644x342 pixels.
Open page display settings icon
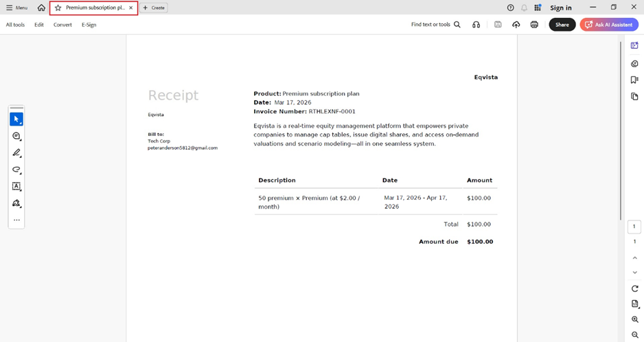coord(634,304)
